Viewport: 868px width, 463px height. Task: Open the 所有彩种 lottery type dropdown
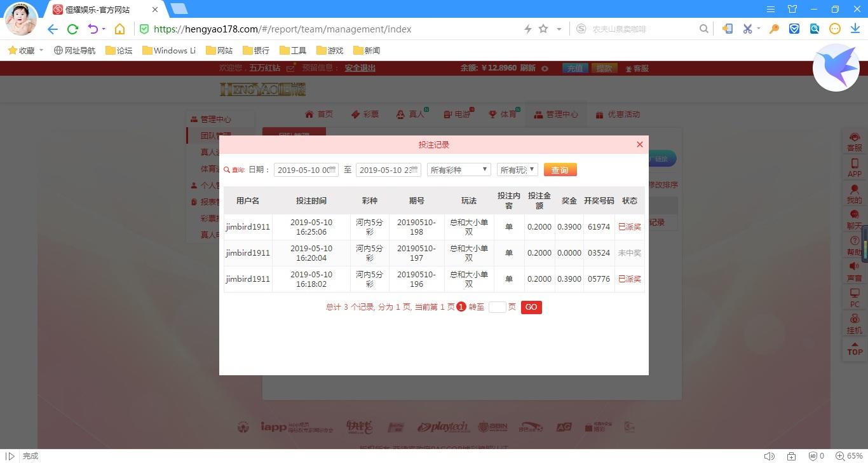(458, 170)
